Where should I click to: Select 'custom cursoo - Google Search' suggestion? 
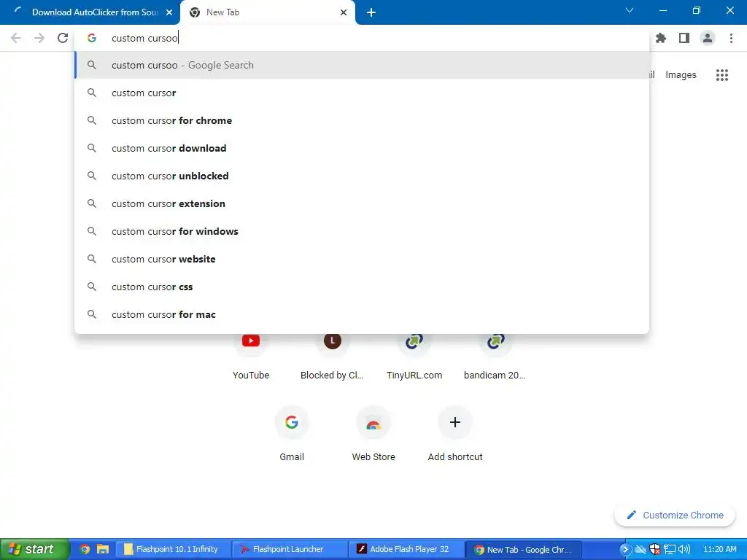362,65
